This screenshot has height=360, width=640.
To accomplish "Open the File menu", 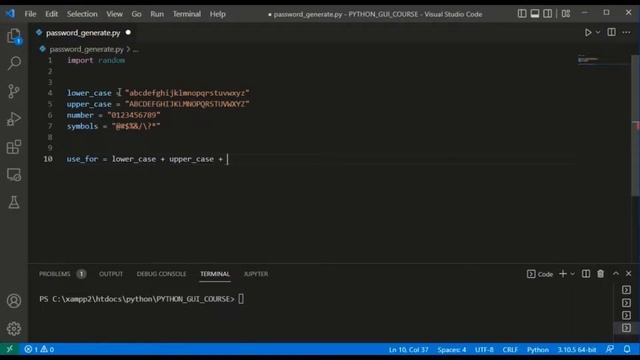I will coord(30,14).
